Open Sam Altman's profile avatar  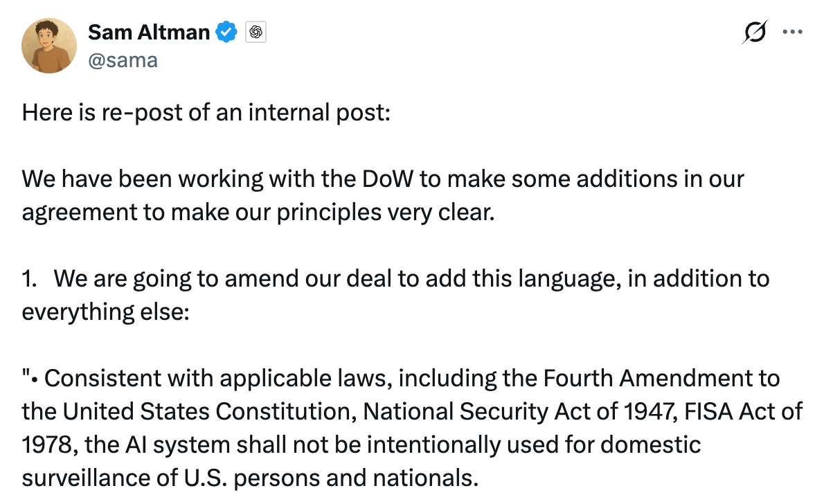[x=49, y=46]
